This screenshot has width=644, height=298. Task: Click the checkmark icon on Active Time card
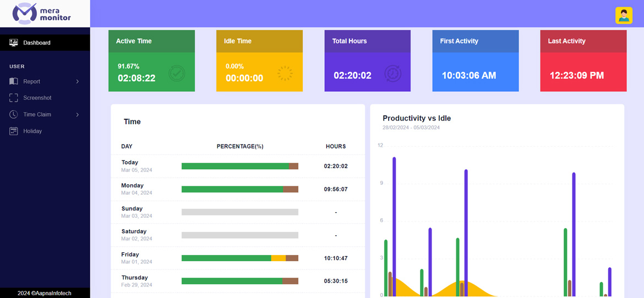tap(176, 73)
